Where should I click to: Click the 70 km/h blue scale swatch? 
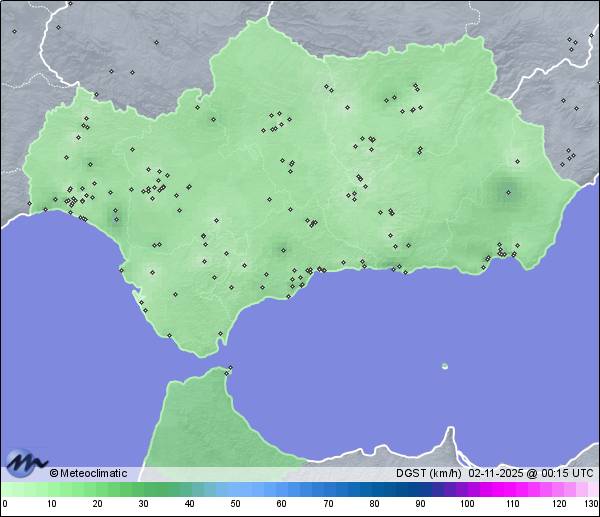point(327,490)
